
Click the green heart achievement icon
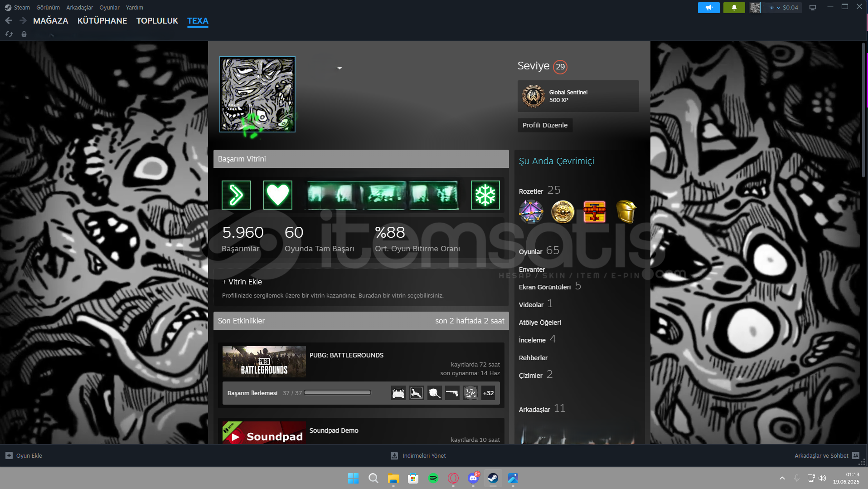[x=277, y=195]
